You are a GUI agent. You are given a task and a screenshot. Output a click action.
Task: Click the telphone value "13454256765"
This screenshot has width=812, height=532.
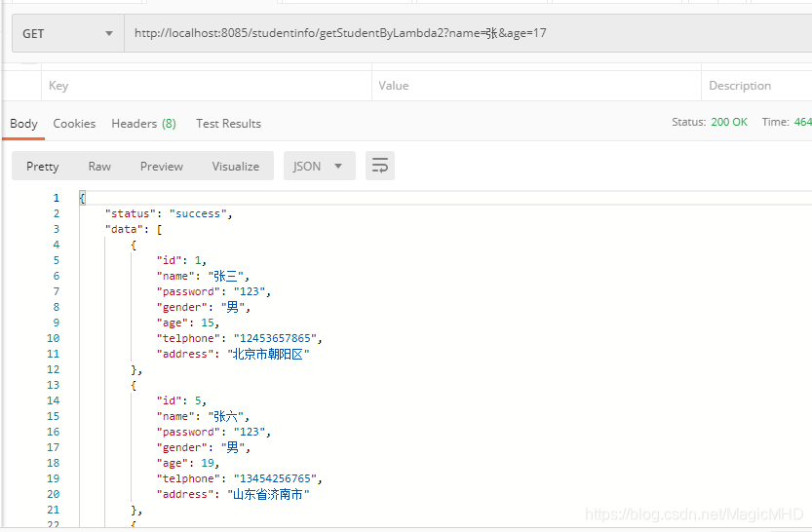275,478
